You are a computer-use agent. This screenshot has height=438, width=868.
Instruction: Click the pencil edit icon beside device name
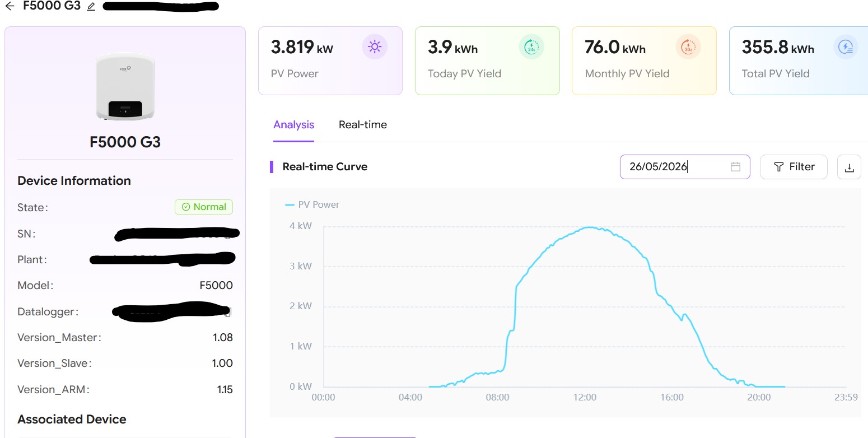pos(91,7)
